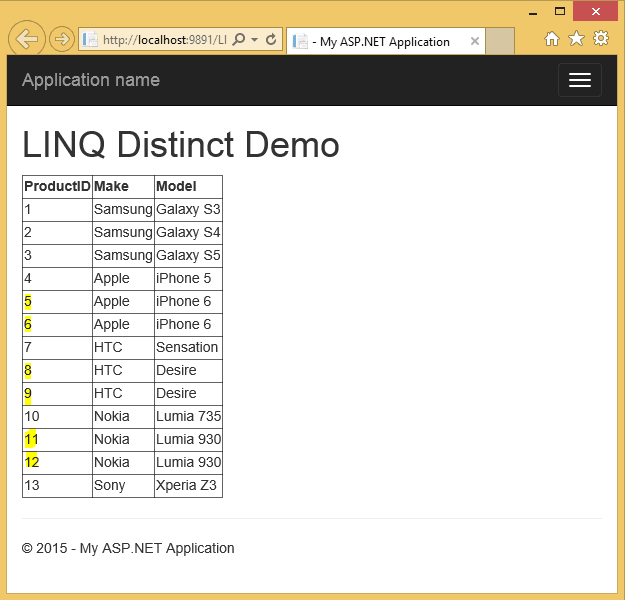Viewport: 625px width, 600px height.
Task: Click the Model column header
Action: point(176,187)
